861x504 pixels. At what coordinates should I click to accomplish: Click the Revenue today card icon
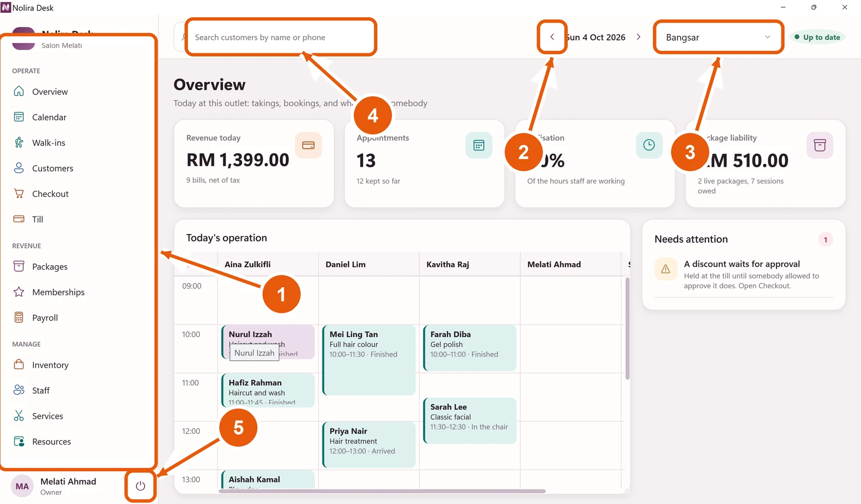point(308,145)
